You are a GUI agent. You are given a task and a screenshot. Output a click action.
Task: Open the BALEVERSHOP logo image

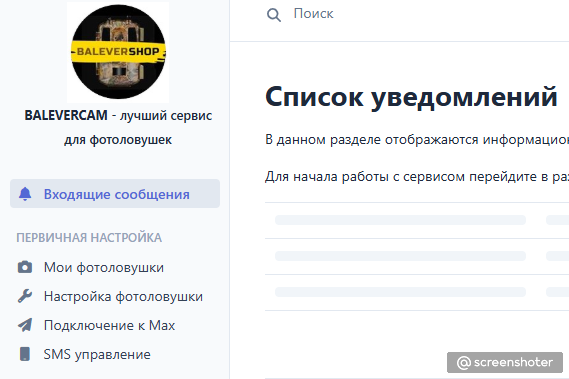tap(118, 52)
